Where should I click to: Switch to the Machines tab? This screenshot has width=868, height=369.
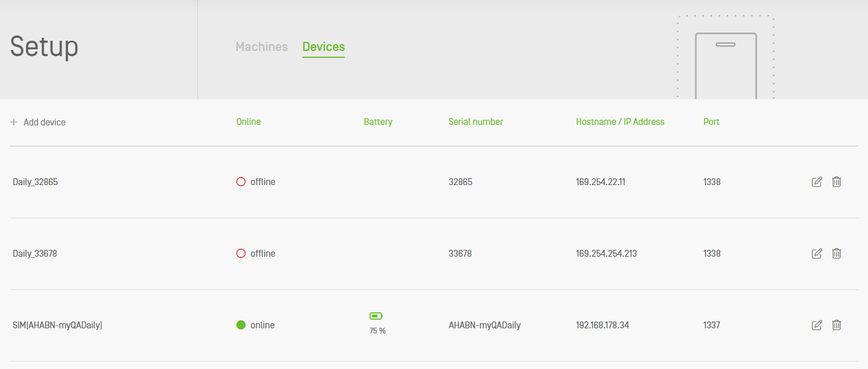262,47
